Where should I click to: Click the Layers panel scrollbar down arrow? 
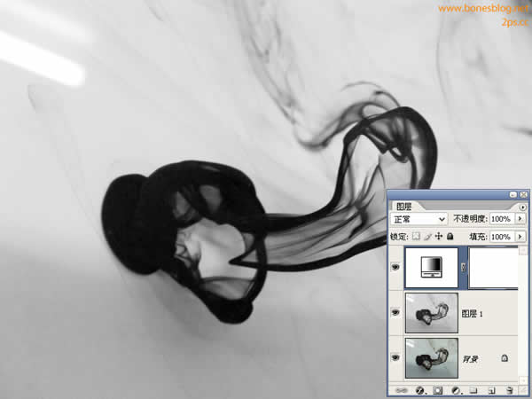tap(523, 380)
